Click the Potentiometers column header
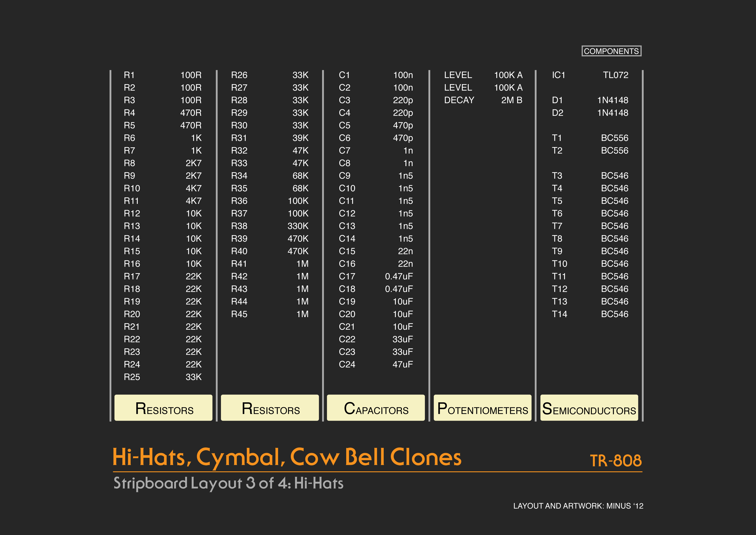756x535 pixels. pos(482,408)
